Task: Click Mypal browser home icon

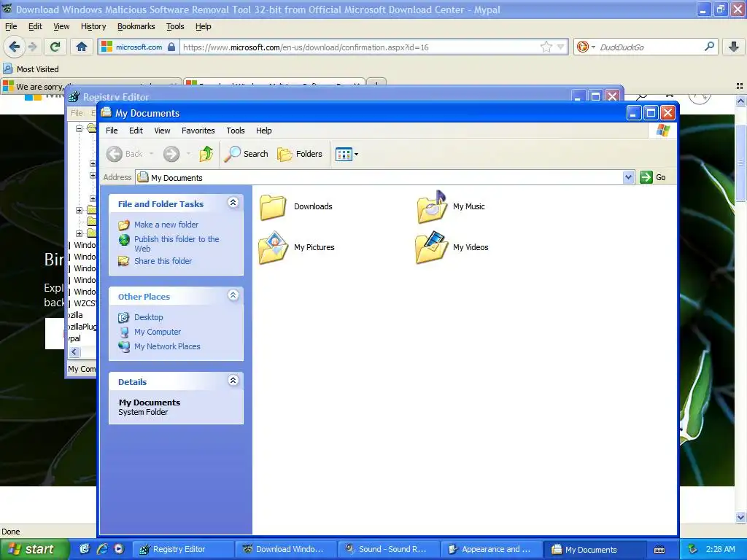Action: [x=82, y=47]
